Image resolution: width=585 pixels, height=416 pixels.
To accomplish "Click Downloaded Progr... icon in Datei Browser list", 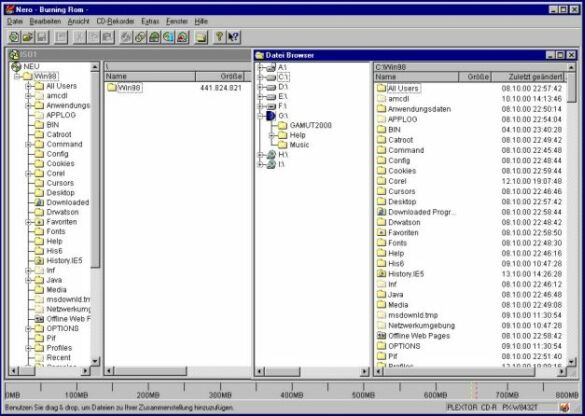I will point(381,212).
